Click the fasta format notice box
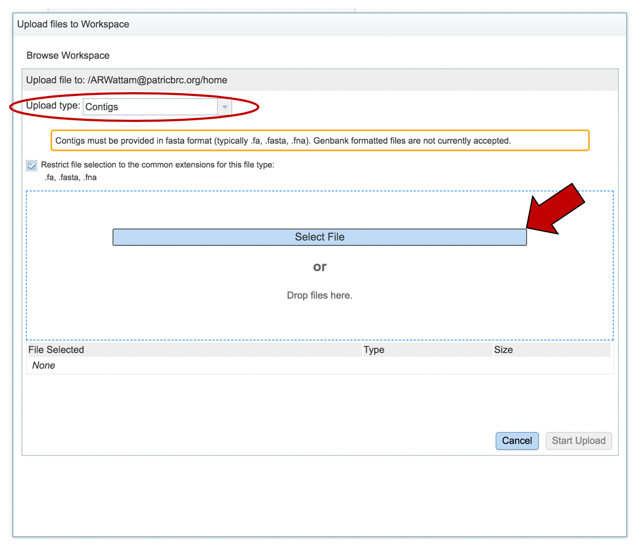The image size is (643, 552). coord(320,141)
